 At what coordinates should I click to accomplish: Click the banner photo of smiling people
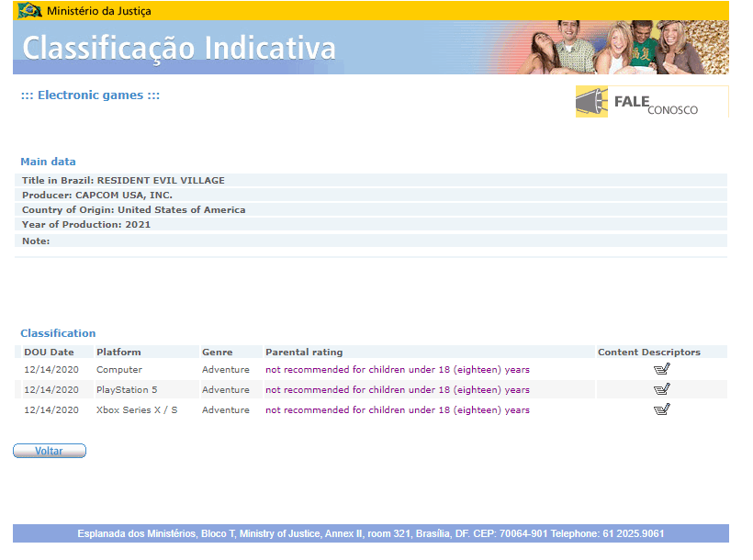[x=624, y=47]
